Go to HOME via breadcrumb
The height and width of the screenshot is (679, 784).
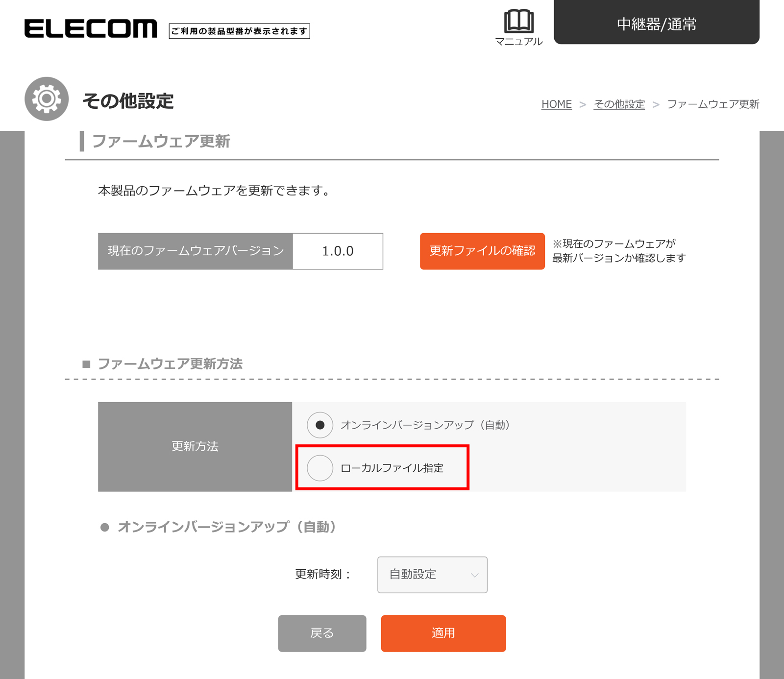pyautogui.click(x=556, y=104)
